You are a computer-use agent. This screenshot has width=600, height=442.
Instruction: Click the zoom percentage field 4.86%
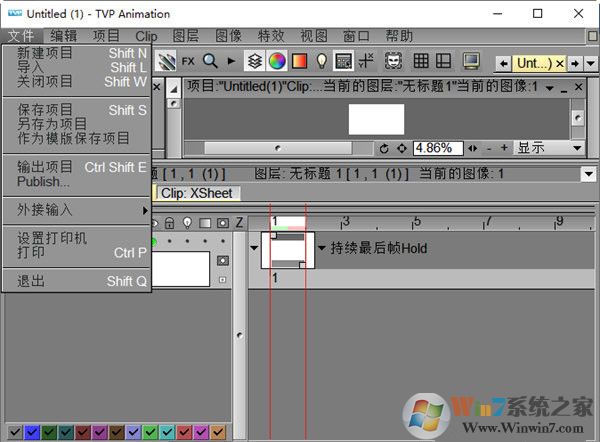pos(438,148)
